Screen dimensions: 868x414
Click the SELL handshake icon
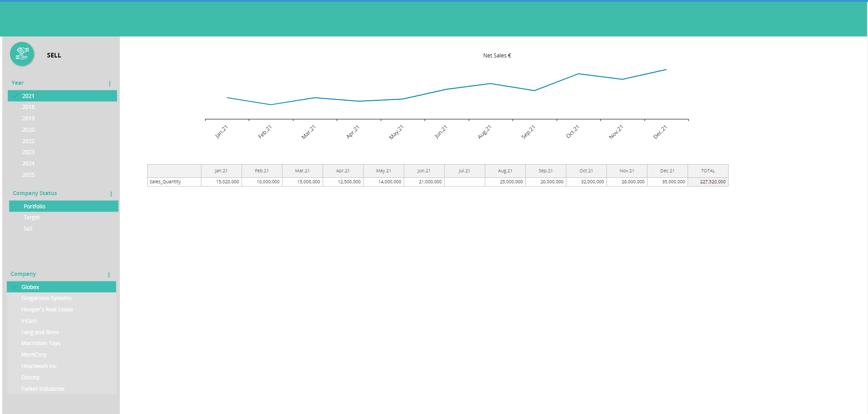pyautogui.click(x=22, y=54)
